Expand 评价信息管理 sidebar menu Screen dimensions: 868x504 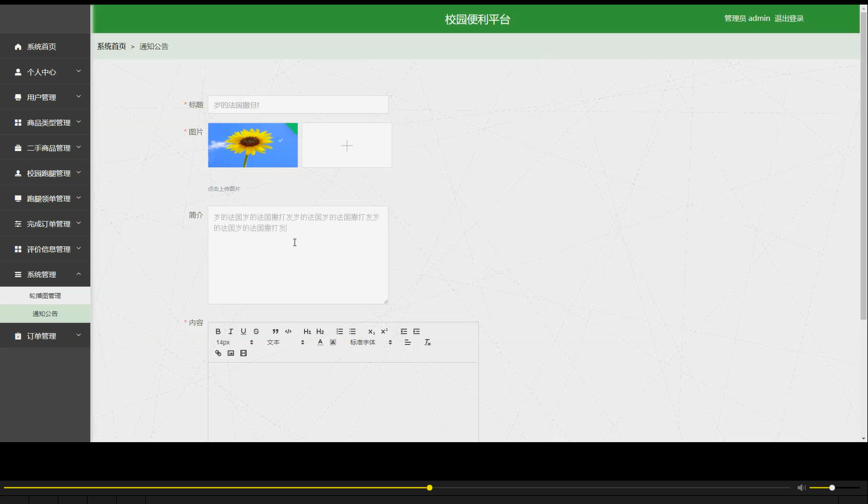[45, 249]
